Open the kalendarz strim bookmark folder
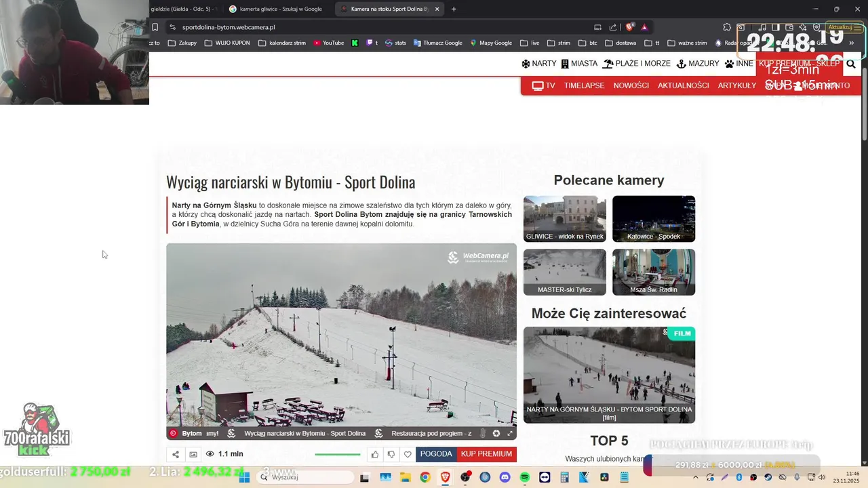Image resolution: width=868 pixels, height=488 pixels. pos(281,43)
